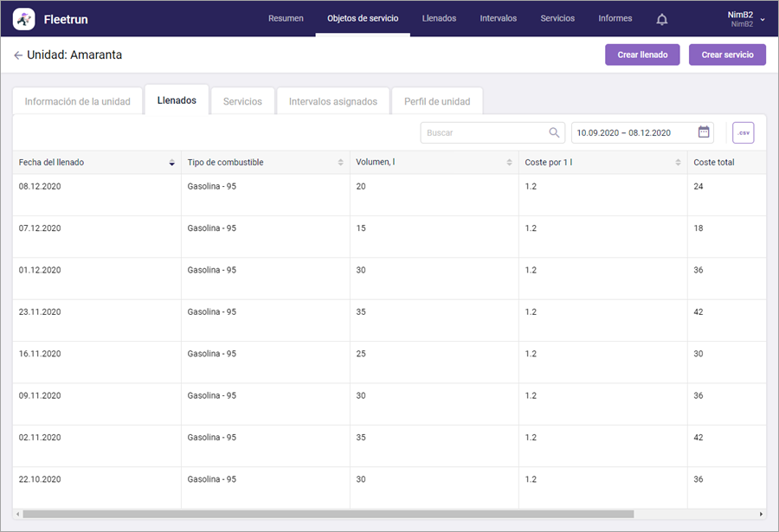Open the Informes section

coord(615,18)
